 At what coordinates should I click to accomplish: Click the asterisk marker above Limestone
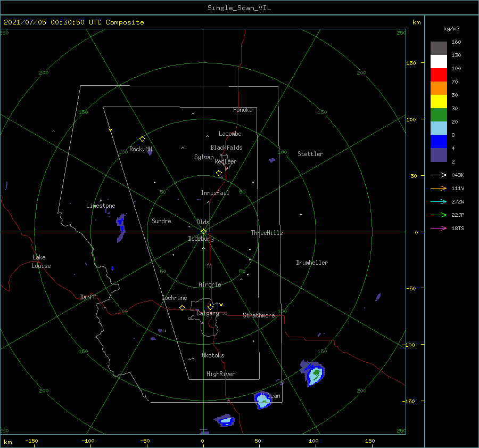click(101, 201)
